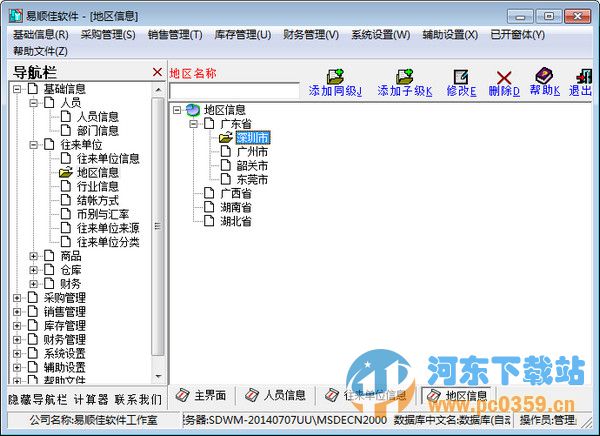Open the 已开窗体(Y) menu
The width and height of the screenshot is (600, 436).
[517, 35]
